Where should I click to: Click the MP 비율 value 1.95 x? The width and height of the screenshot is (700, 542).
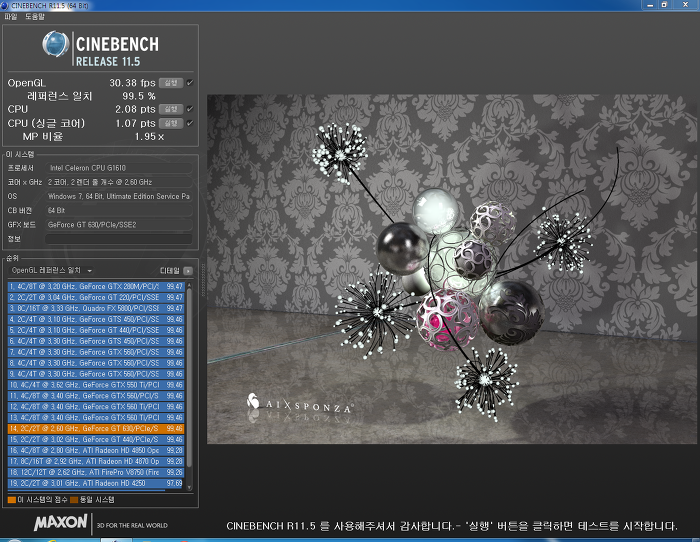pos(149,137)
